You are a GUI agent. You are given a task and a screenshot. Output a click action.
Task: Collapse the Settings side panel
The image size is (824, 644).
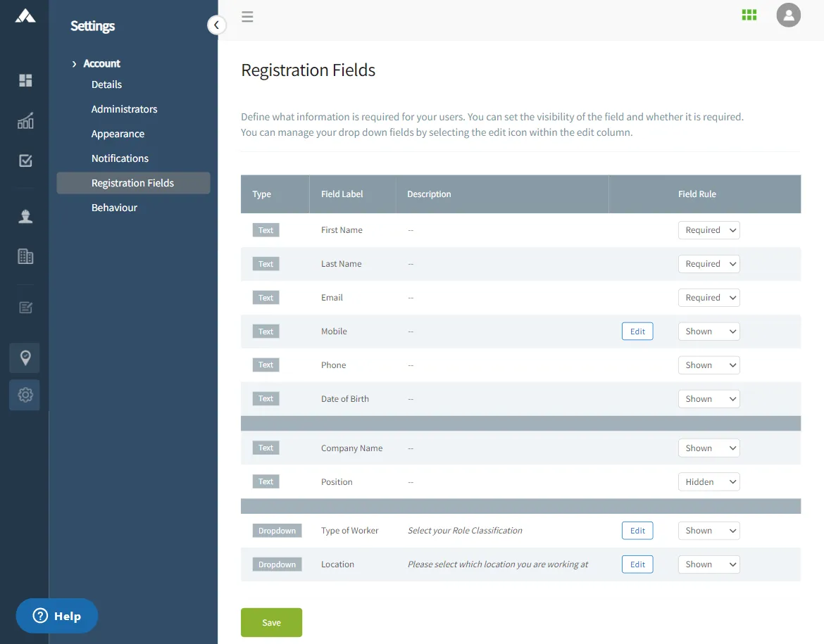point(216,25)
